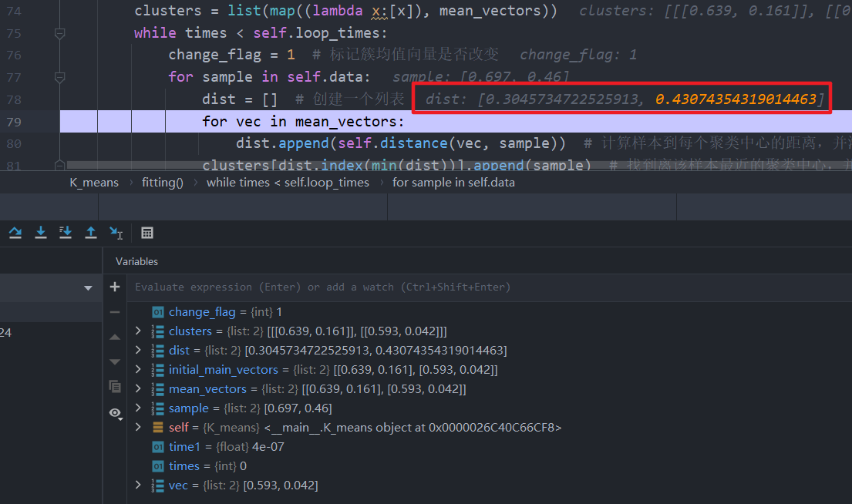Click the Evaluate expression input field

click(x=489, y=287)
